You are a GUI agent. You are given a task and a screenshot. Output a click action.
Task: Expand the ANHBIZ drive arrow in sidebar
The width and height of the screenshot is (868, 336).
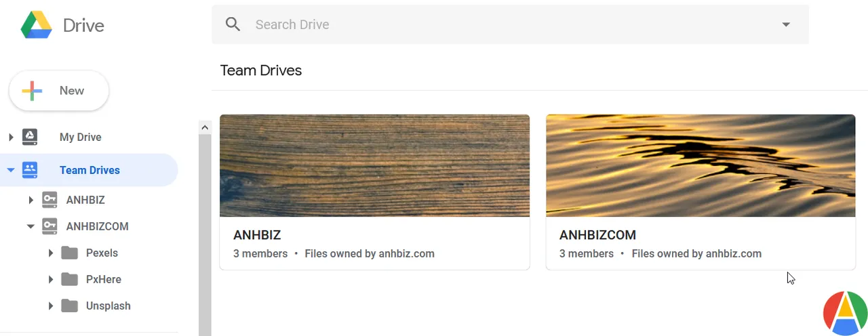coord(31,200)
